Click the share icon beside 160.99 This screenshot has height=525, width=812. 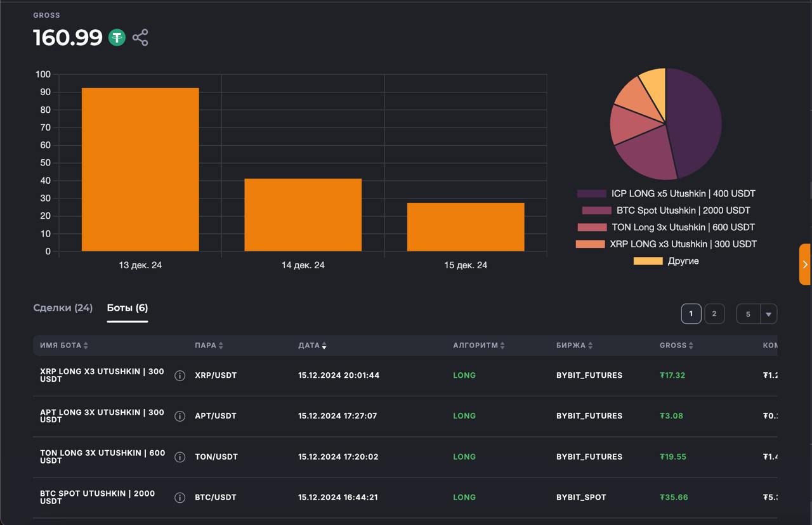click(x=140, y=37)
